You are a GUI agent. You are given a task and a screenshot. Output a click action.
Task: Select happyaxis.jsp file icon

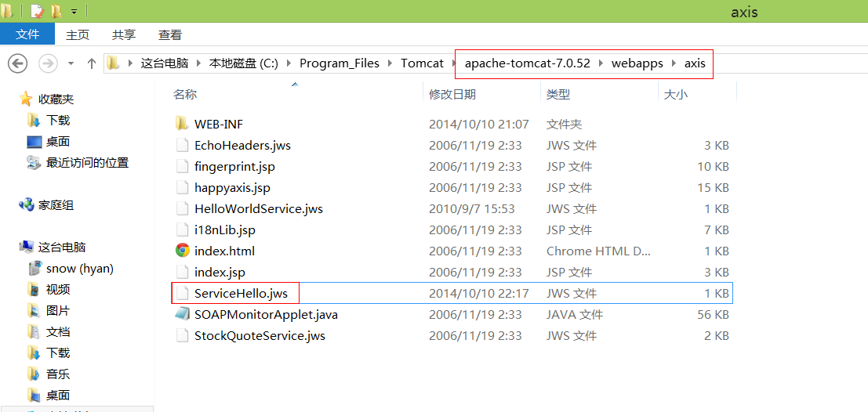pyautogui.click(x=182, y=187)
